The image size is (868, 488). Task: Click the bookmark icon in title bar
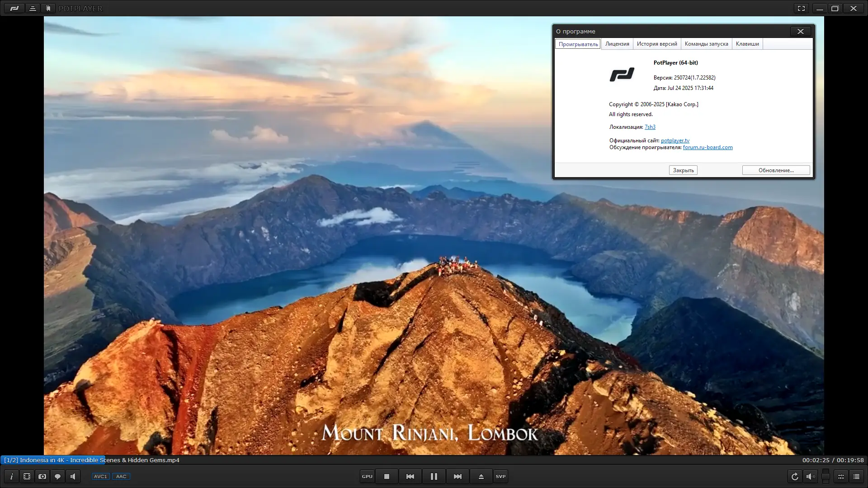(x=48, y=8)
